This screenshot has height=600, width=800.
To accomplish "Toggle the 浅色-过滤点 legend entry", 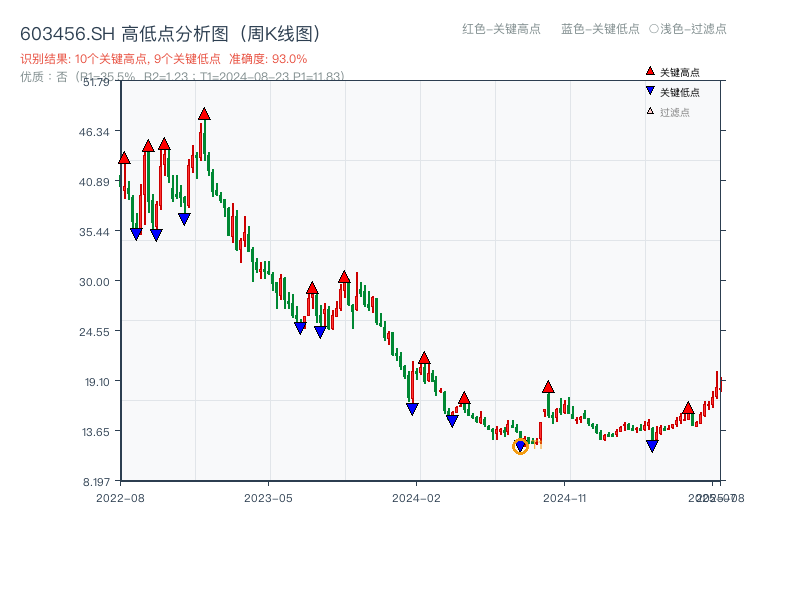I will (x=687, y=30).
